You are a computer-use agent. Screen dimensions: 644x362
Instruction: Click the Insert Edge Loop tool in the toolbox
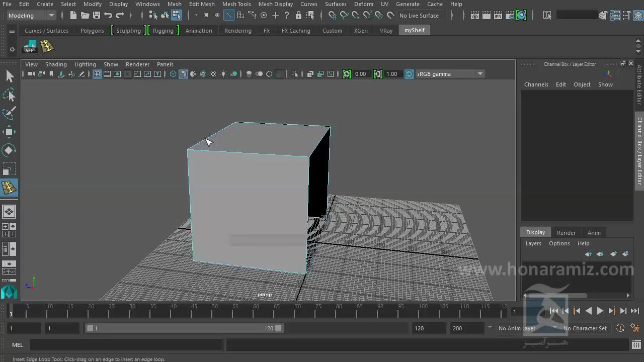(x=9, y=188)
